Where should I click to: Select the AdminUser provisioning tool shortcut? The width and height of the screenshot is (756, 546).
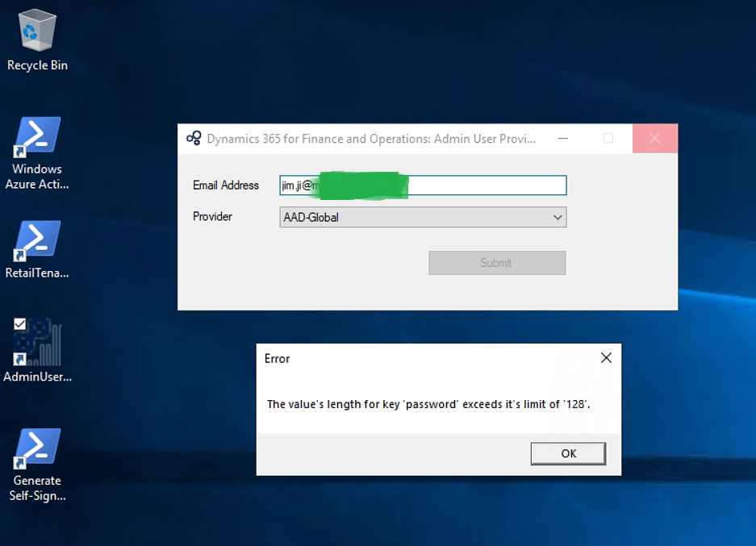[x=38, y=345]
